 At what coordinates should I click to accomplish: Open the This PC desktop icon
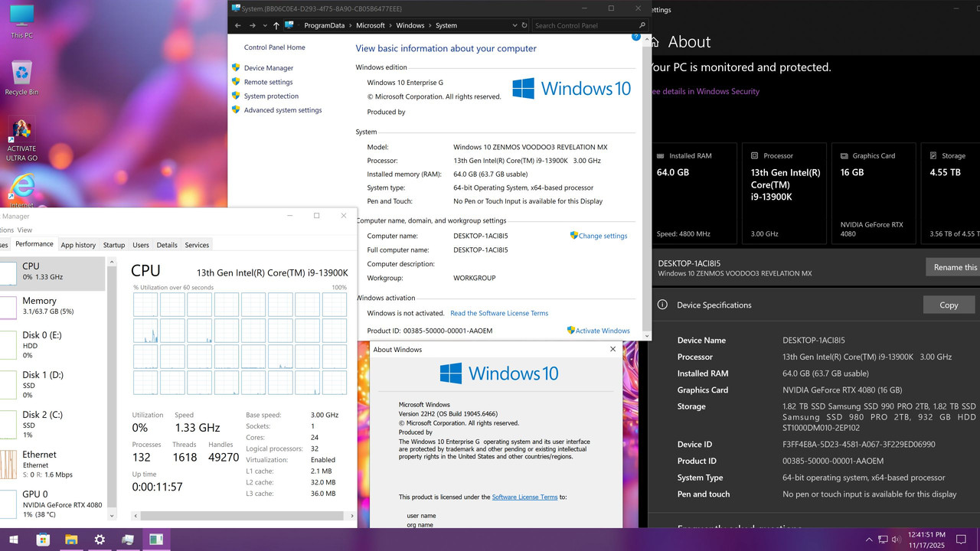click(21, 21)
